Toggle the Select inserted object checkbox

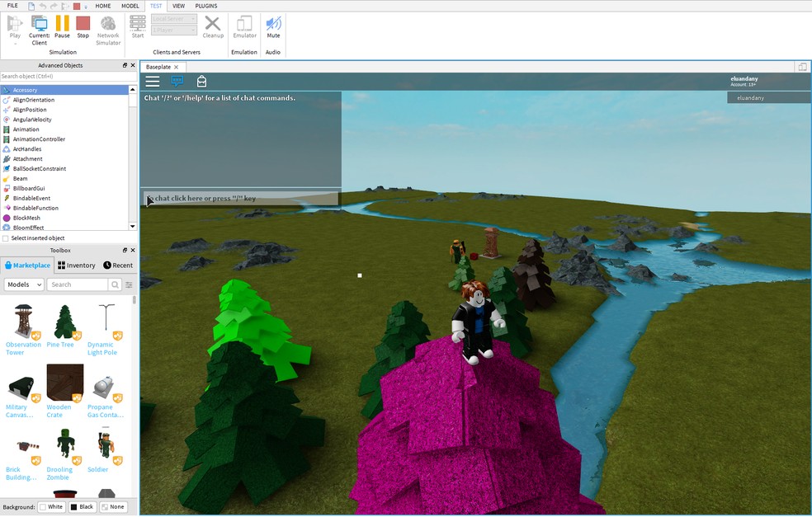pos(6,238)
